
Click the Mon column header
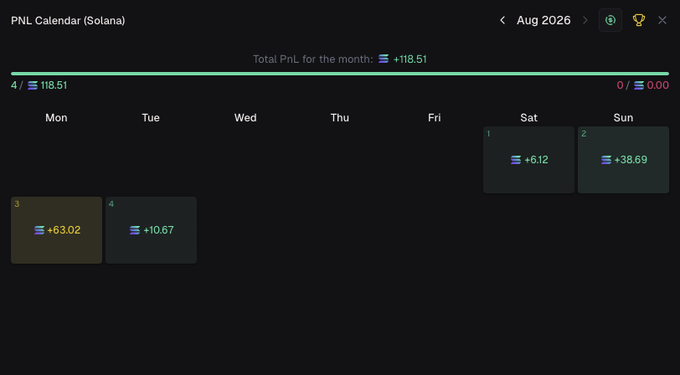(x=56, y=118)
